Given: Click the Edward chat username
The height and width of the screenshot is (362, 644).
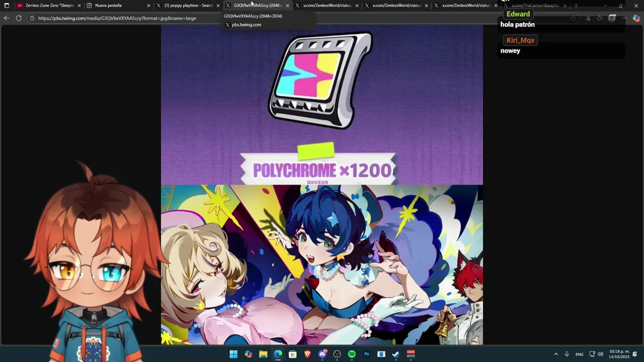Looking at the screenshot, I should (x=518, y=14).
